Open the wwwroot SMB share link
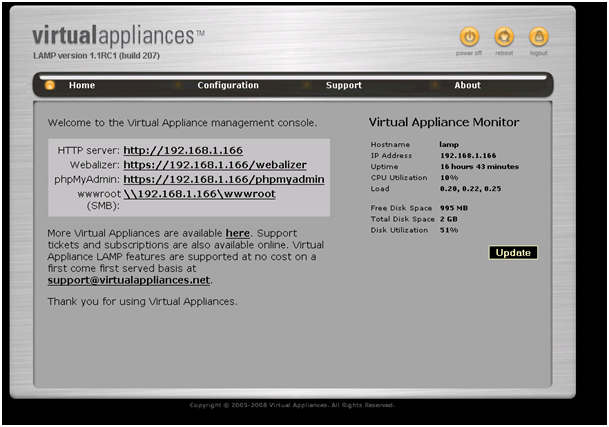Viewport: 609px width, 427px height. point(199,193)
